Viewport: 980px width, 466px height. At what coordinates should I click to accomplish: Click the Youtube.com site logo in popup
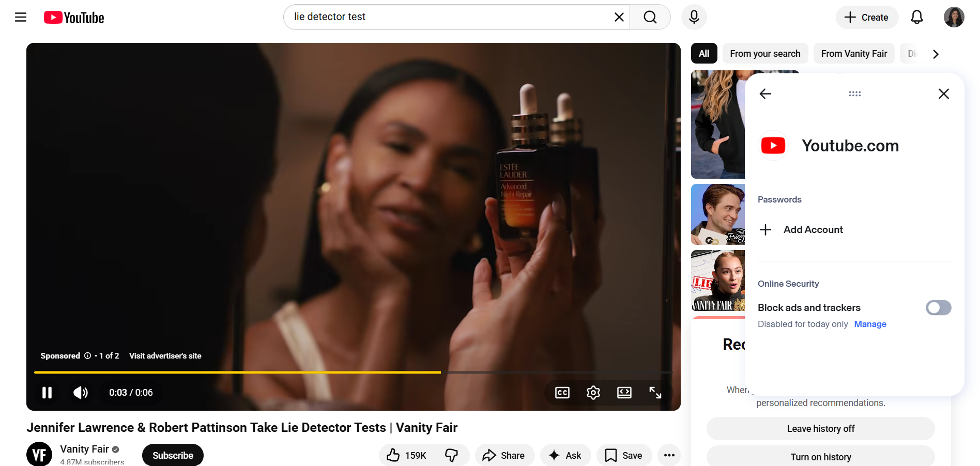point(773,146)
